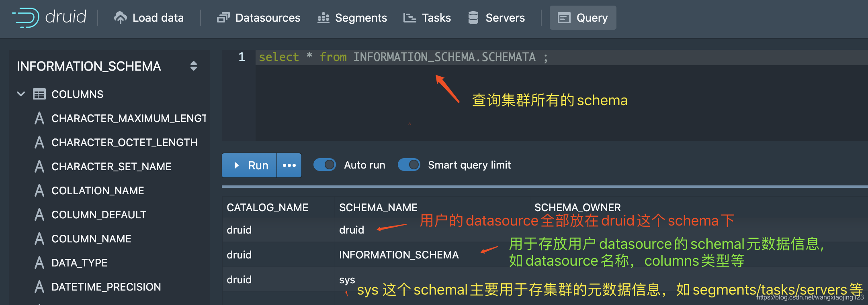
Task: Click the type icon beside DATETIME_PRECISION
Action: point(39,287)
